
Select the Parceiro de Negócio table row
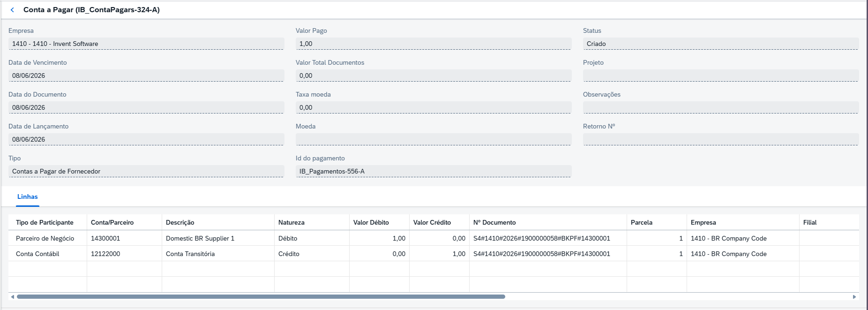(434, 238)
